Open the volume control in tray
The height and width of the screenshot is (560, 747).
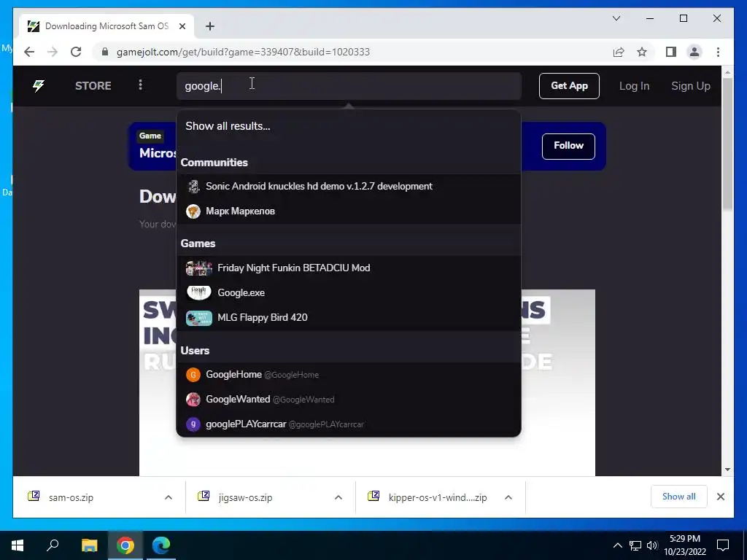point(652,545)
